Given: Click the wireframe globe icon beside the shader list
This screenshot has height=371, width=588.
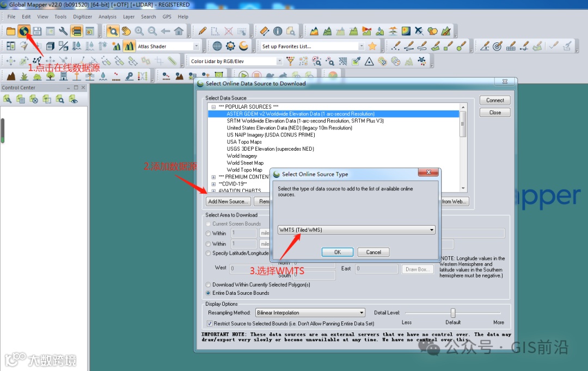Looking at the screenshot, I should pos(217,46).
